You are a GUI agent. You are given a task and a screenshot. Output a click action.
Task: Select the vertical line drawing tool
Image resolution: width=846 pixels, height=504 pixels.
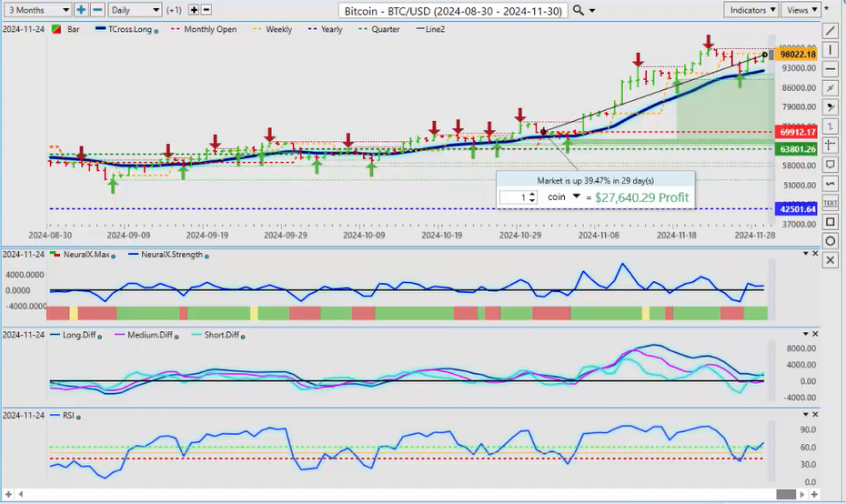(x=831, y=50)
